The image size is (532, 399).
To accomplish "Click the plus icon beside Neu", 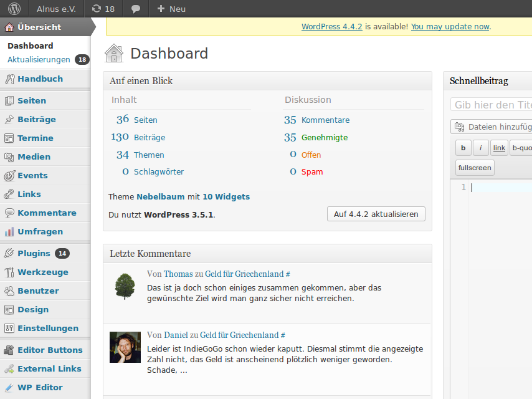I will [x=161, y=9].
